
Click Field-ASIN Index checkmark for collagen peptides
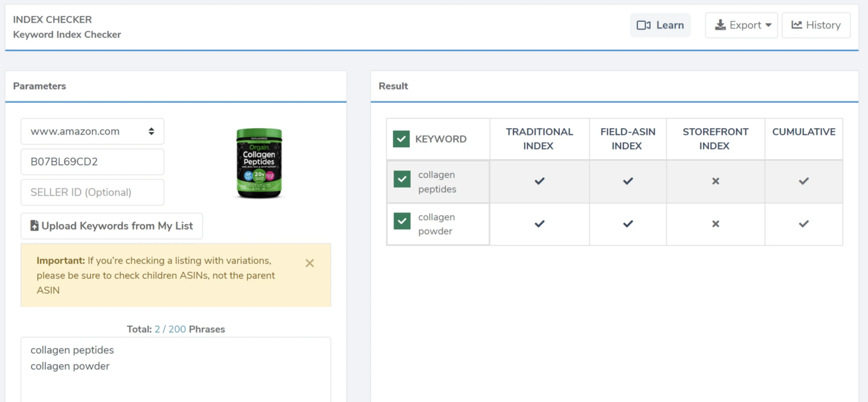click(627, 181)
